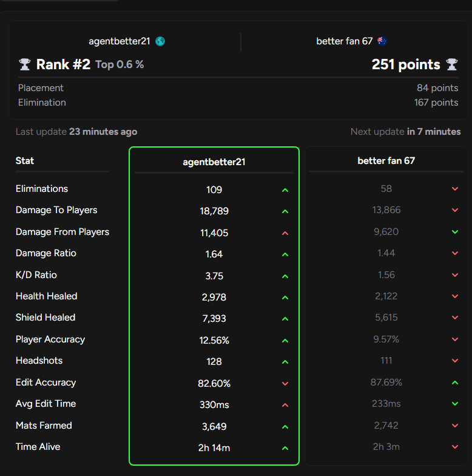Image resolution: width=472 pixels, height=476 pixels.
Task: Click the 12.56% accuracy value
Action: (x=214, y=341)
